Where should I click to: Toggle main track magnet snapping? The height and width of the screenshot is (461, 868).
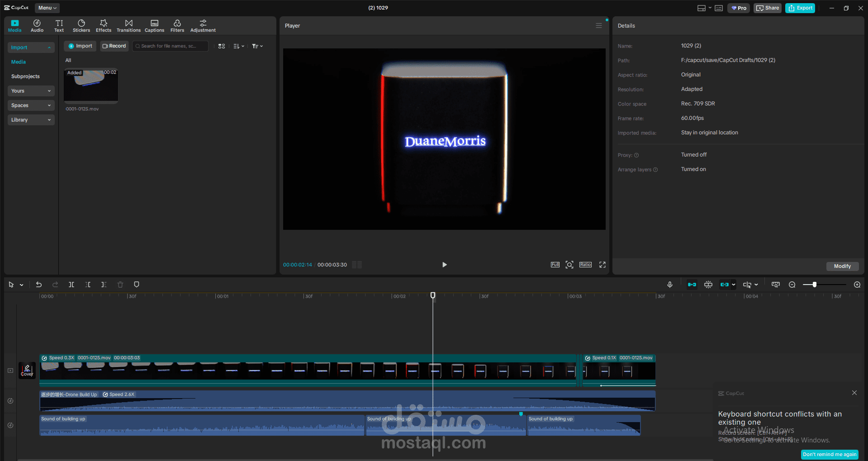point(692,285)
